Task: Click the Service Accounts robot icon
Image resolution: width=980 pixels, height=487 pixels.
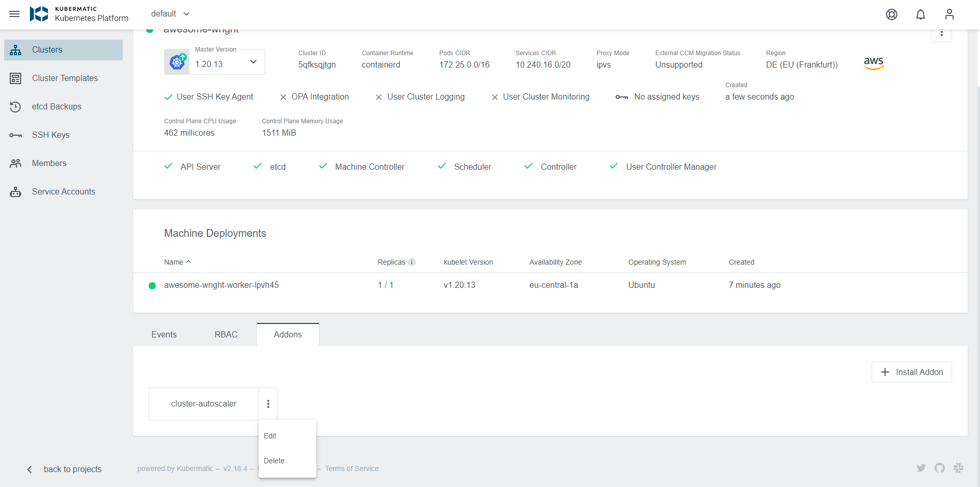Action: click(x=15, y=192)
